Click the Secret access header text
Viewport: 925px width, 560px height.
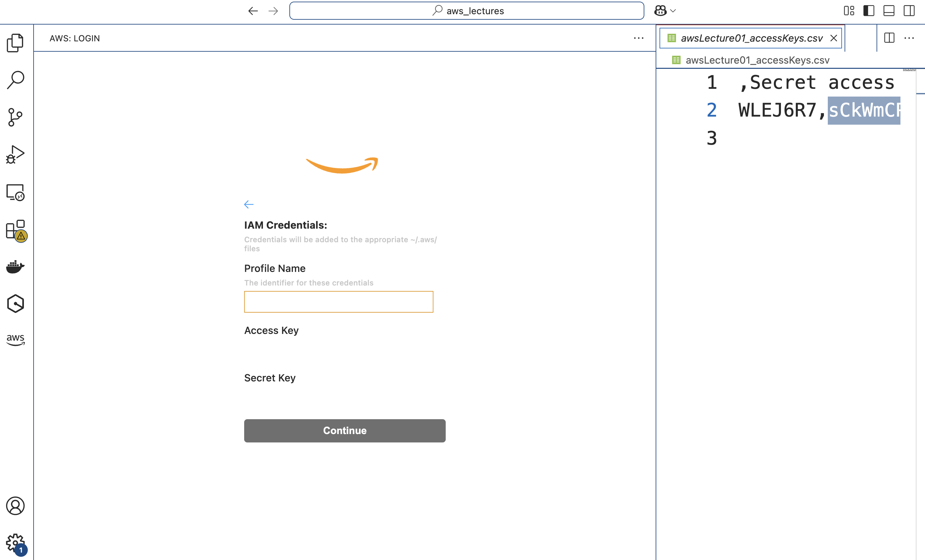pyautogui.click(x=822, y=83)
